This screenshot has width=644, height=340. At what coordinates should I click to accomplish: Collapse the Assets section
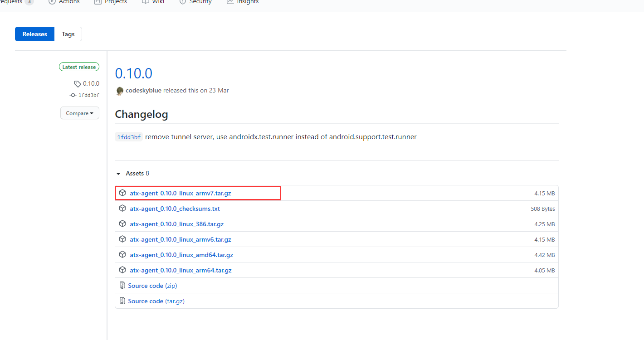tap(118, 174)
